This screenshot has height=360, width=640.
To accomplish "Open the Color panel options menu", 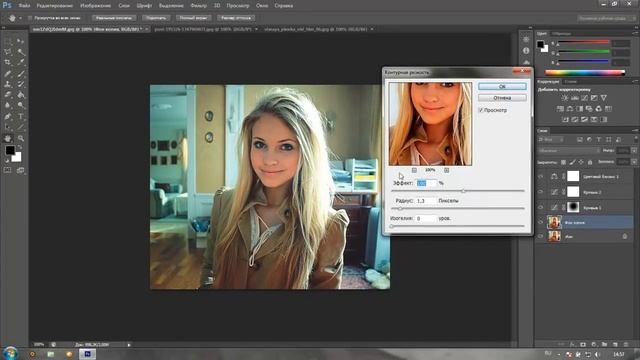I will pos(635,33).
